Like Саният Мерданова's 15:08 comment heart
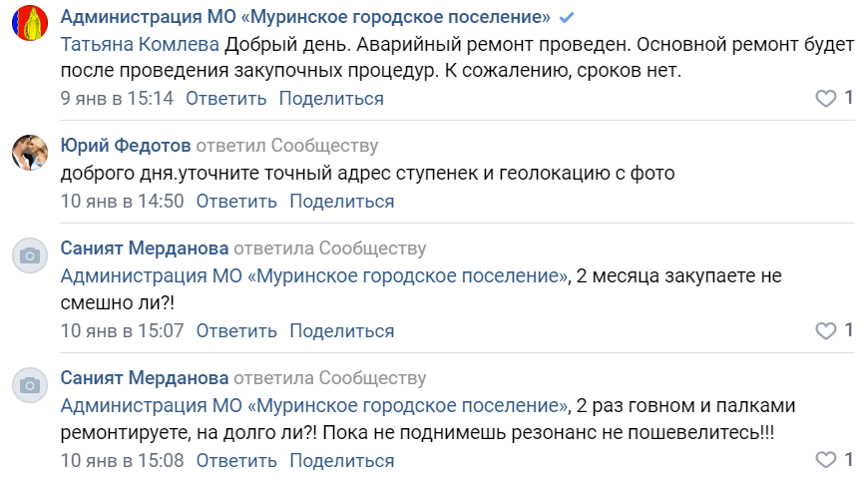 click(x=826, y=461)
